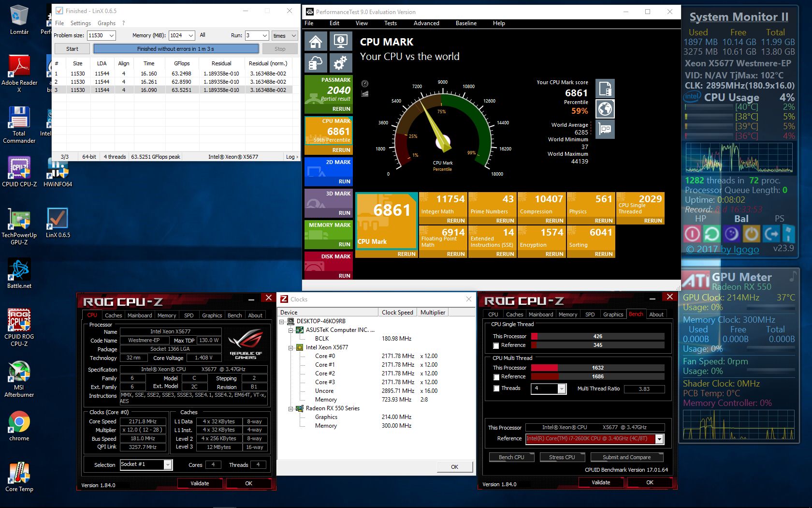Screen dimensions: 812x508
Task: Click the results document icon beside CPU Mark score
Action: point(605,89)
